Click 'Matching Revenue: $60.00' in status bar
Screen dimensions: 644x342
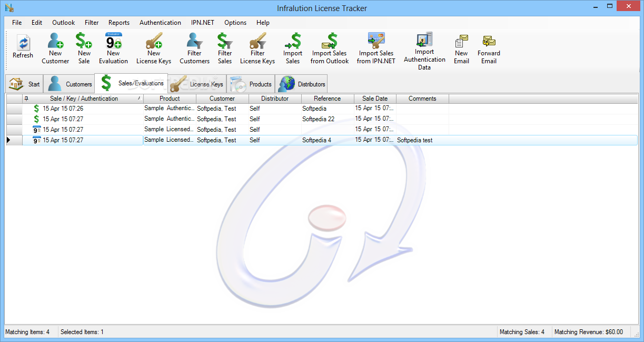589,332
